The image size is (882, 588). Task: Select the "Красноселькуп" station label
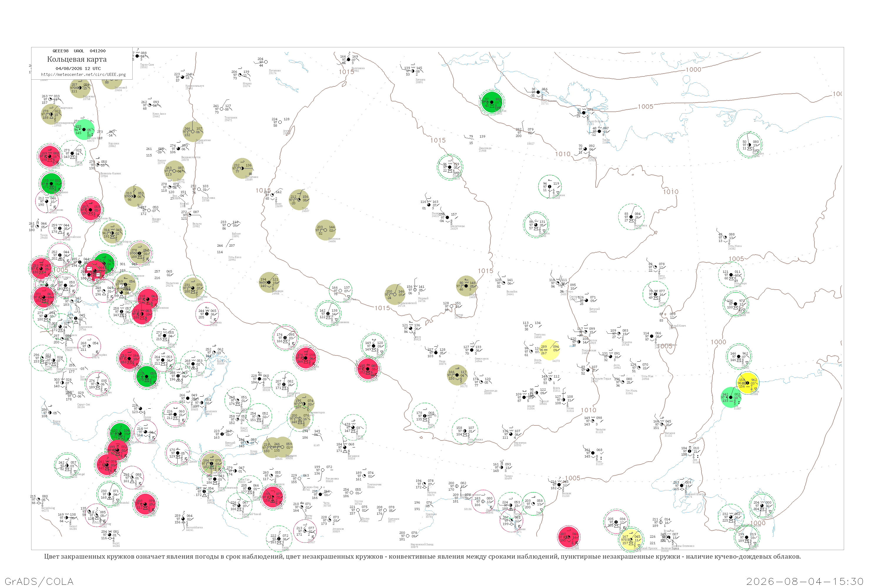[x=194, y=87]
